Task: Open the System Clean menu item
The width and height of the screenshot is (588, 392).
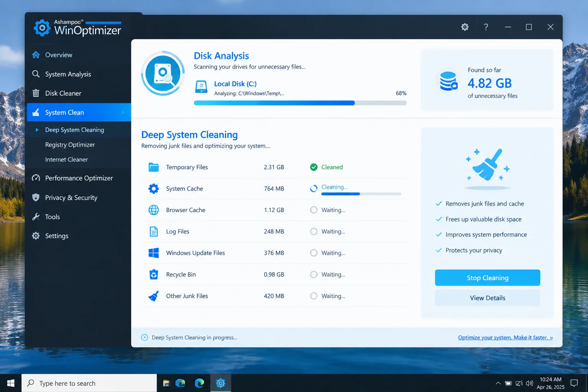Action: [79, 112]
